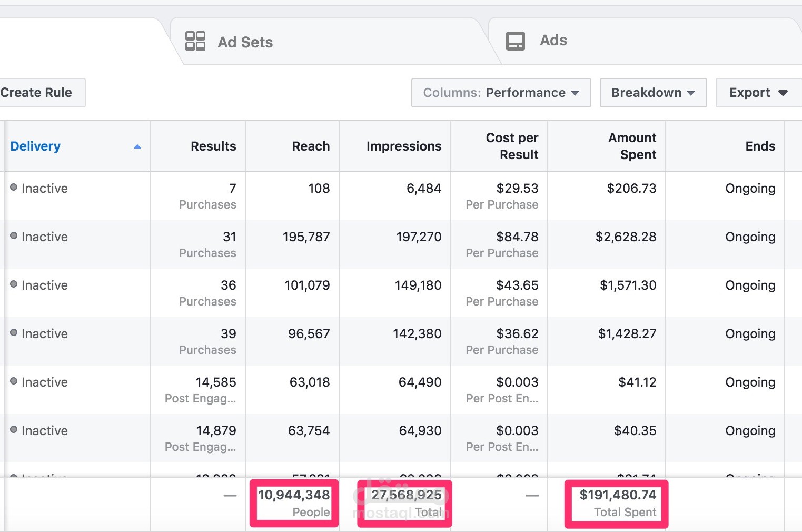Click the inactive status dot for the $1,428.27 row
This screenshot has height=532, width=802.
tap(14, 333)
